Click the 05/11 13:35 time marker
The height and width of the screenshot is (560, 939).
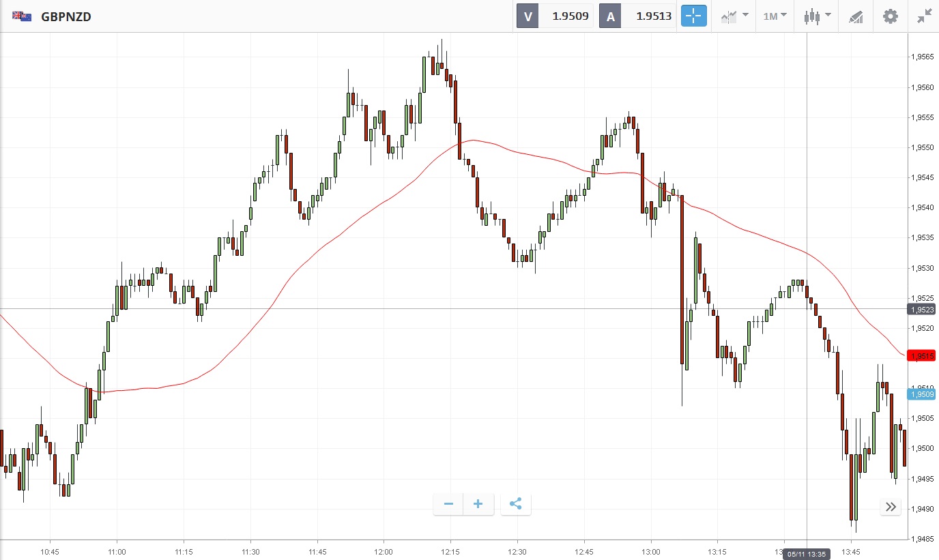807,554
